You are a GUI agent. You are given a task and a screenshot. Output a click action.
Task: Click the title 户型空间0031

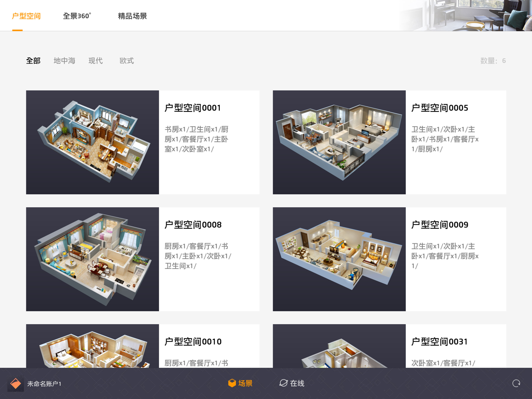pyautogui.click(x=439, y=342)
